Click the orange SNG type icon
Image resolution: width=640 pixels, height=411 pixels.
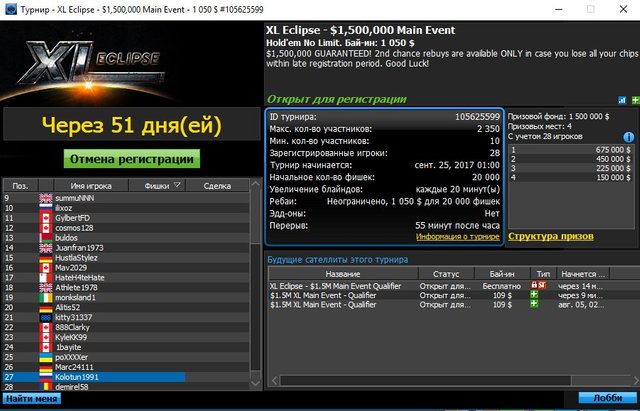point(542,285)
